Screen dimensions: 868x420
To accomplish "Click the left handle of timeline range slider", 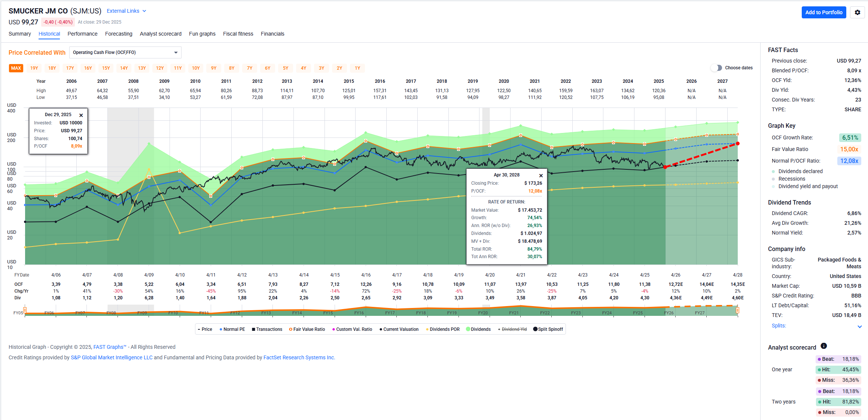I will [x=25, y=310].
